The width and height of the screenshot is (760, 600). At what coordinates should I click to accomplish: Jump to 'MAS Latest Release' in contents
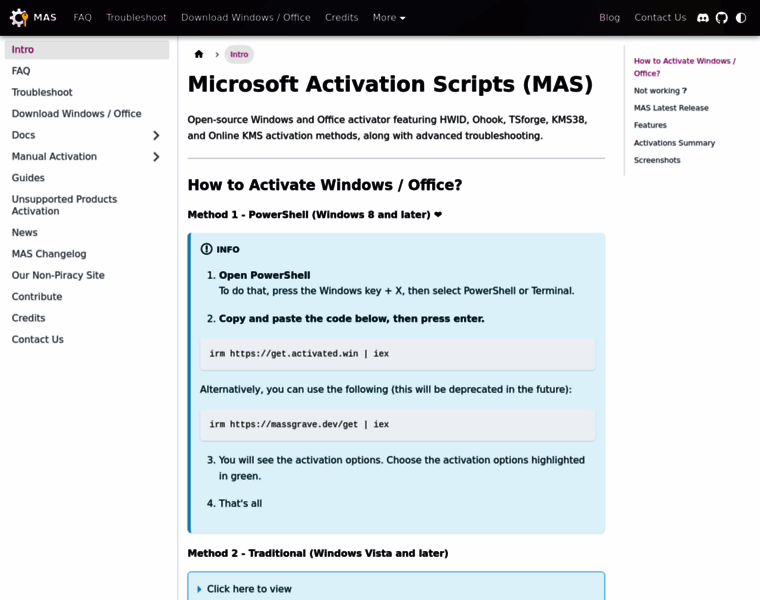(671, 108)
